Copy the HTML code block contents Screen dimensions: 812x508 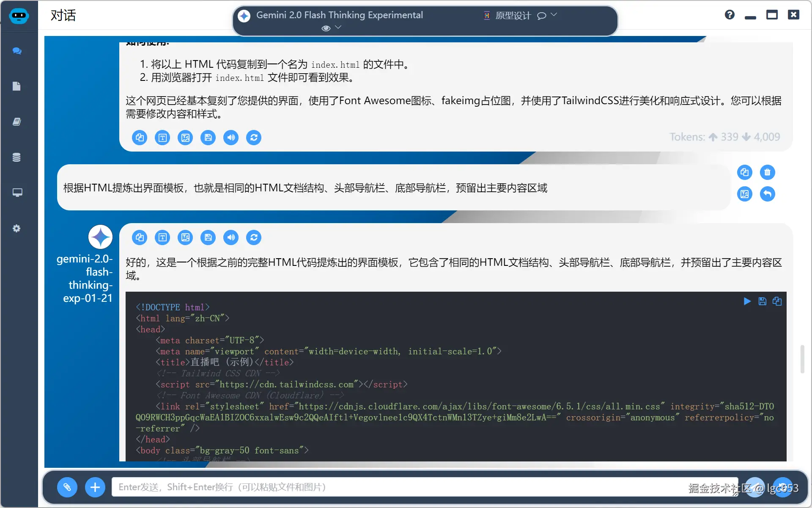(777, 301)
